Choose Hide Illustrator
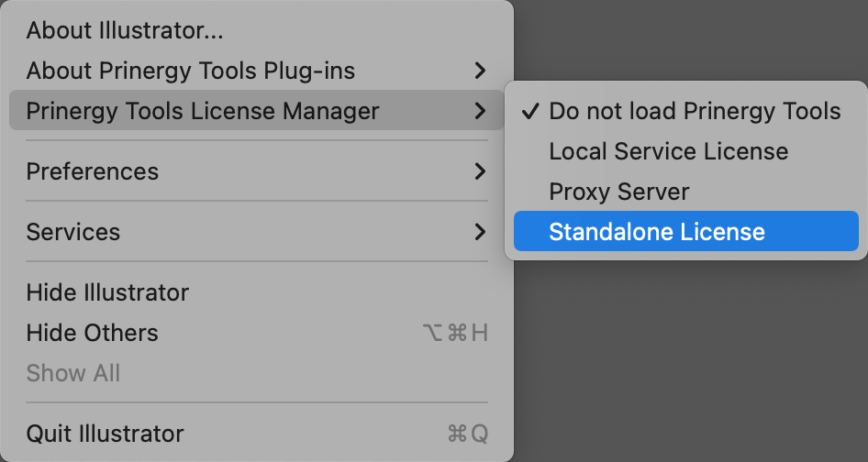The height and width of the screenshot is (462, 868). (x=107, y=292)
